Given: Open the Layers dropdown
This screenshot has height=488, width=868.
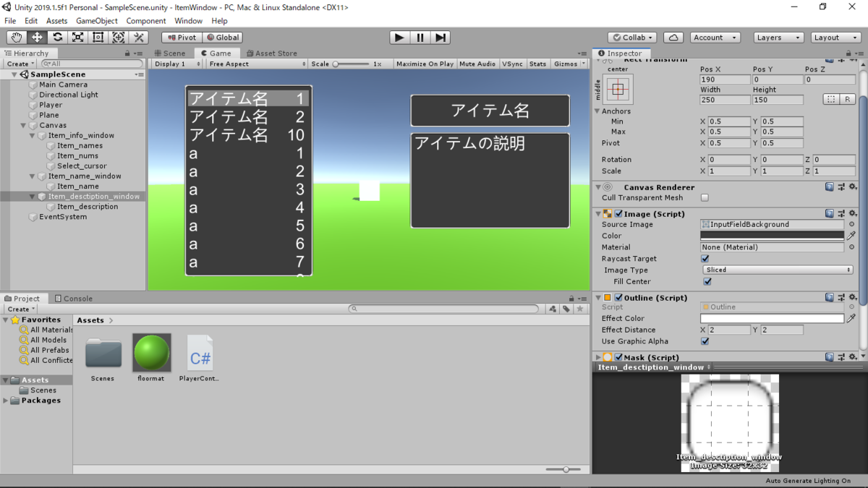Looking at the screenshot, I should coord(778,38).
